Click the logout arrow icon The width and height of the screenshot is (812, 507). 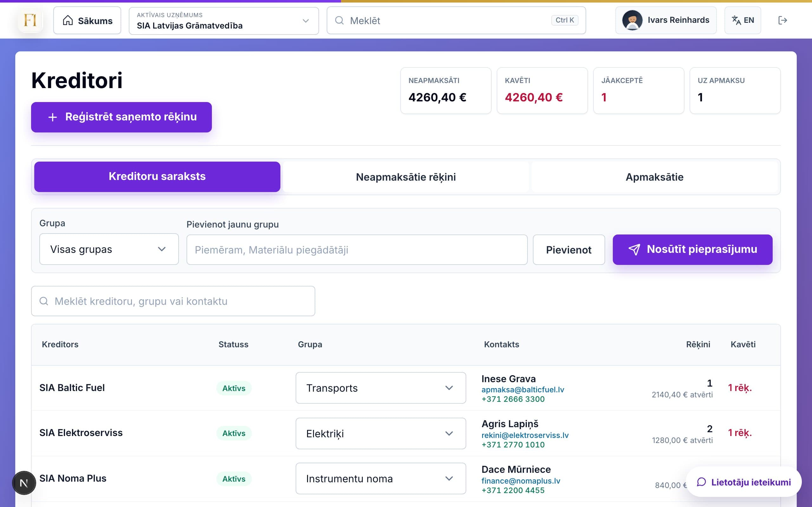782,21
